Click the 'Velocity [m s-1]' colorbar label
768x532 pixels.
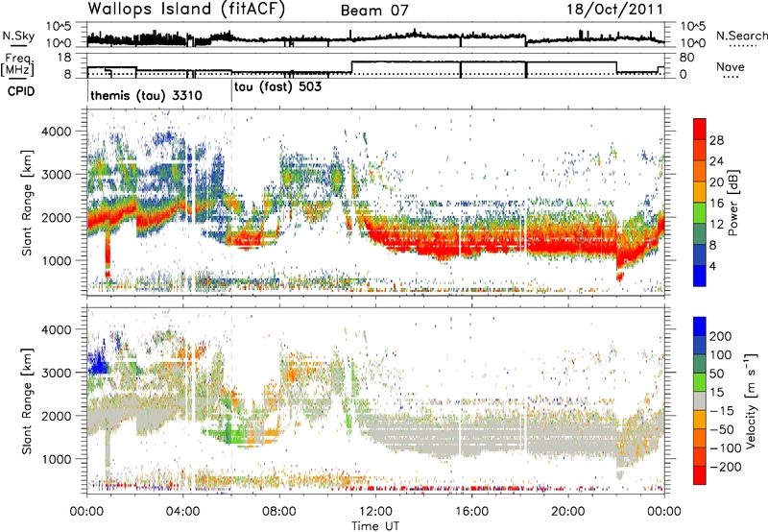(x=750, y=400)
